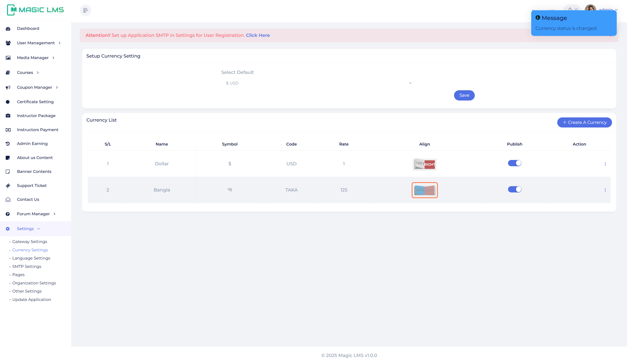Image resolution: width=627 pixels, height=364 pixels.
Task: Click the Banner Contents sticky note icon
Action: tap(8, 172)
